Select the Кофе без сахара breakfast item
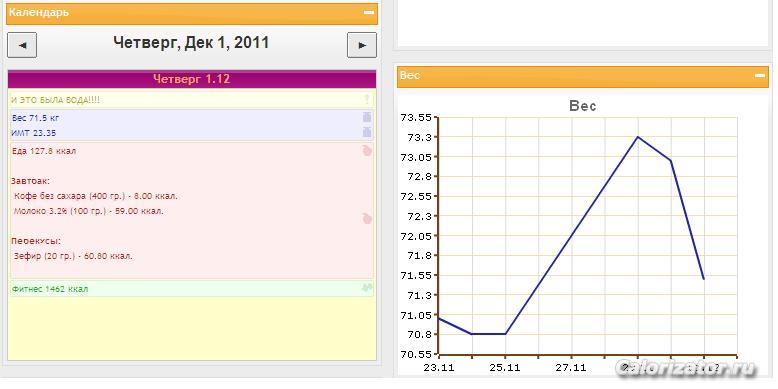This screenshot has width=778, height=389. (96, 196)
